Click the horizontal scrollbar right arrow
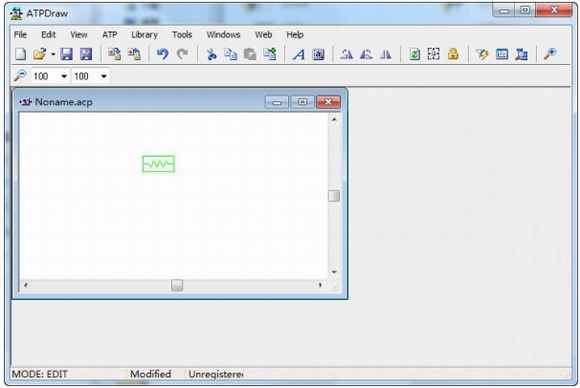 [x=320, y=285]
